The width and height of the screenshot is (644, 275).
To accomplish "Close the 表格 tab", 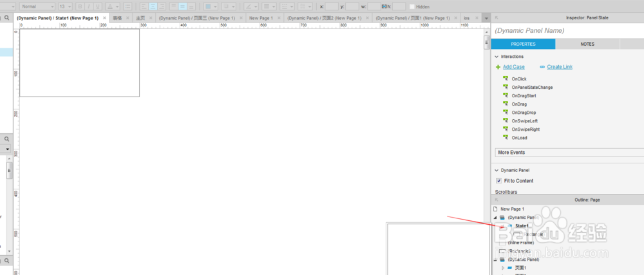I will click(x=128, y=18).
